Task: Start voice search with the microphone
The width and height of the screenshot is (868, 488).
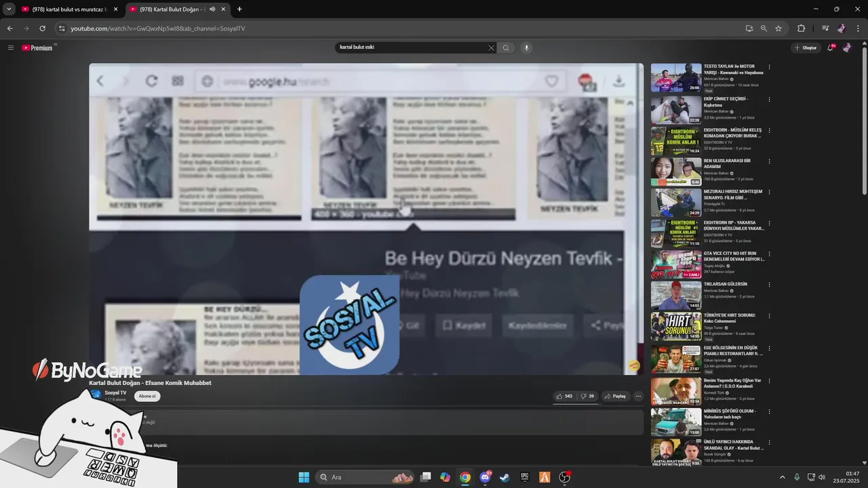Action: [x=526, y=47]
